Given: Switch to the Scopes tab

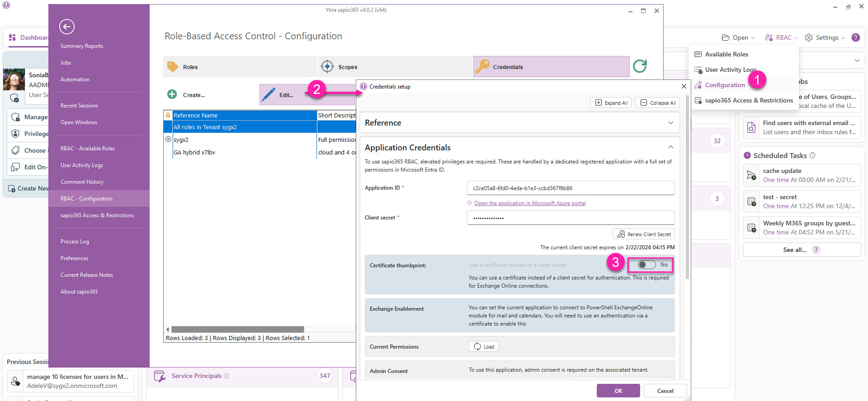Looking at the screenshot, I should (395, 67).
